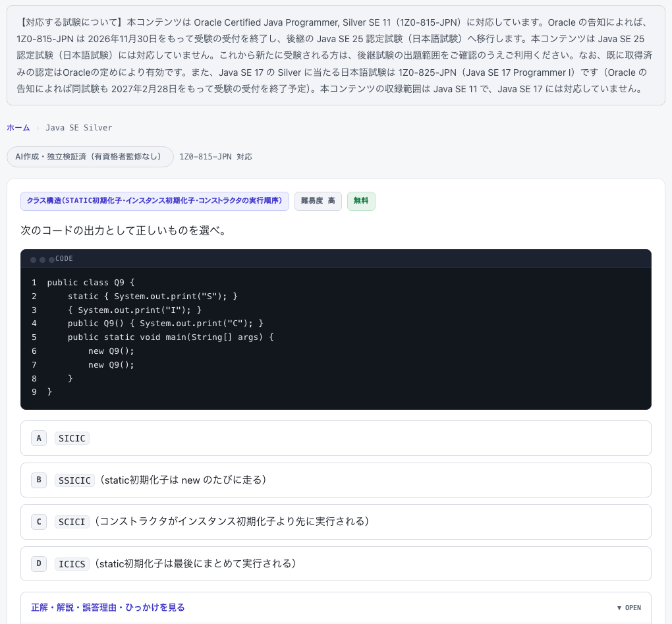Click the 1Z0-815-JPN 対応 label
672x624 pixels.
[215, 157]
